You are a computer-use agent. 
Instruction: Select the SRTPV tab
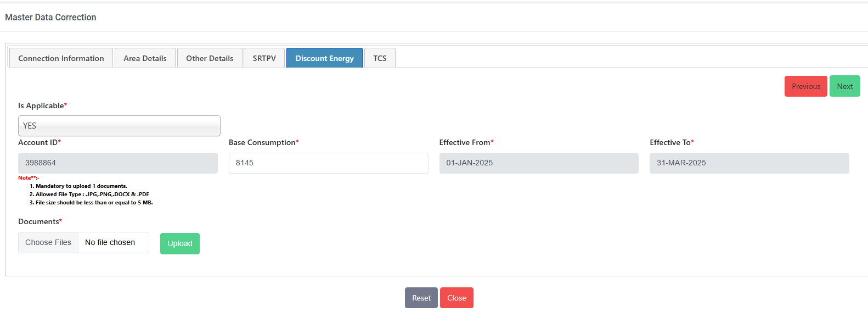pos(264,58)
